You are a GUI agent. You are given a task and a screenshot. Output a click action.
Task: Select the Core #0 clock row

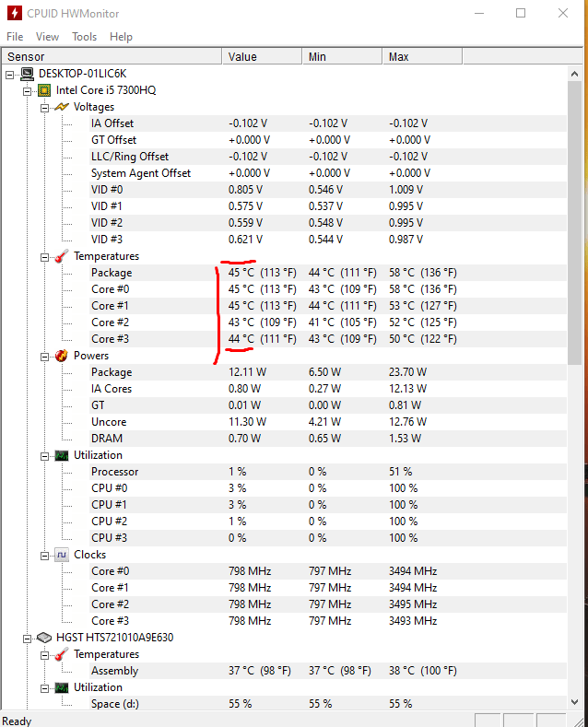tap(327, 571)
